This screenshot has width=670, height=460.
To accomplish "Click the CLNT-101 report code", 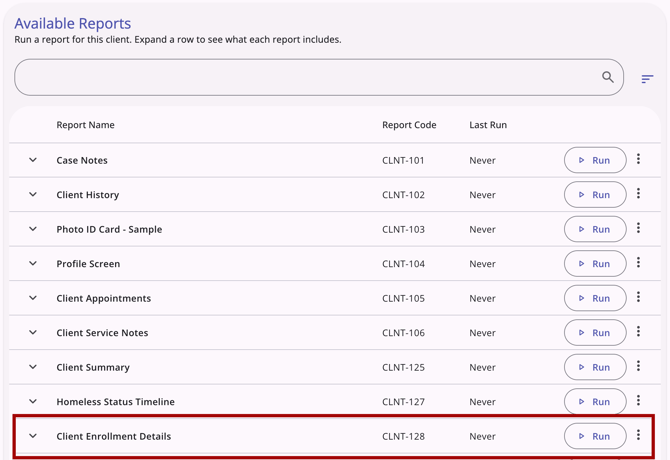I will click(403, 161).
